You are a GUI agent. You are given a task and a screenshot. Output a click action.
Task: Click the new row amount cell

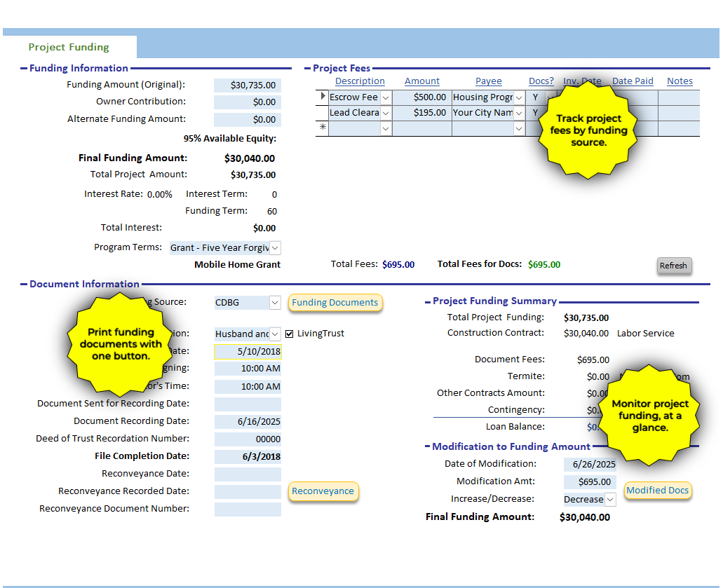pos(422,128)
